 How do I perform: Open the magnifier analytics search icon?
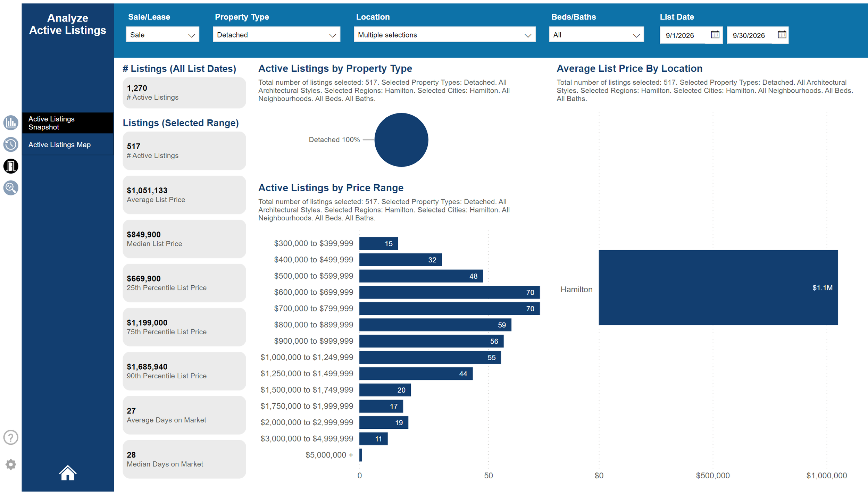[11, 188]
